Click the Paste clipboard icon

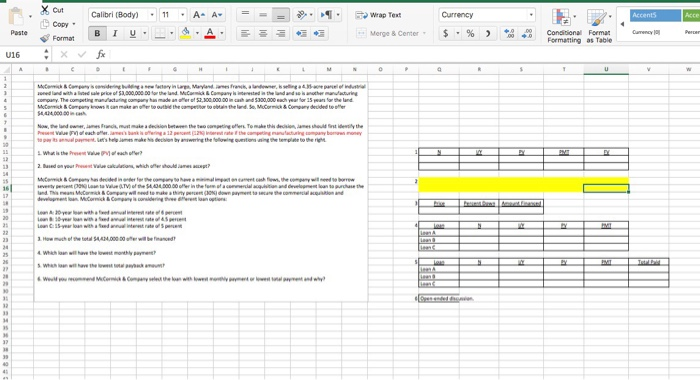[16, 17]
